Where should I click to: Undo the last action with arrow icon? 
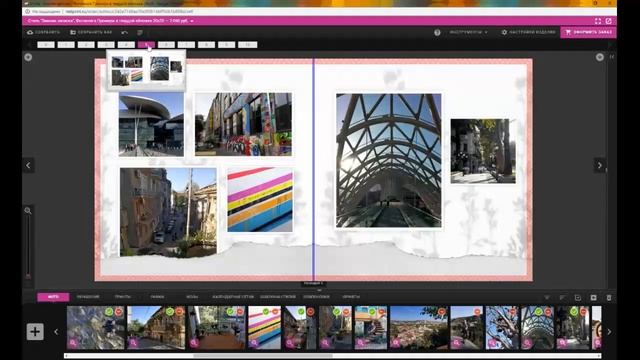pyautogui.click(x=124, y=32)
